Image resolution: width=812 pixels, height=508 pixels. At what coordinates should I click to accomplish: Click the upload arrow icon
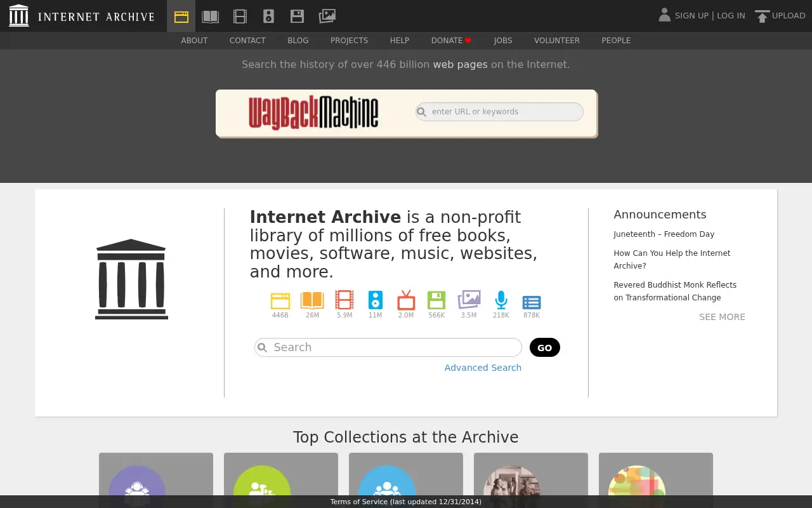[x=762, y=17]
